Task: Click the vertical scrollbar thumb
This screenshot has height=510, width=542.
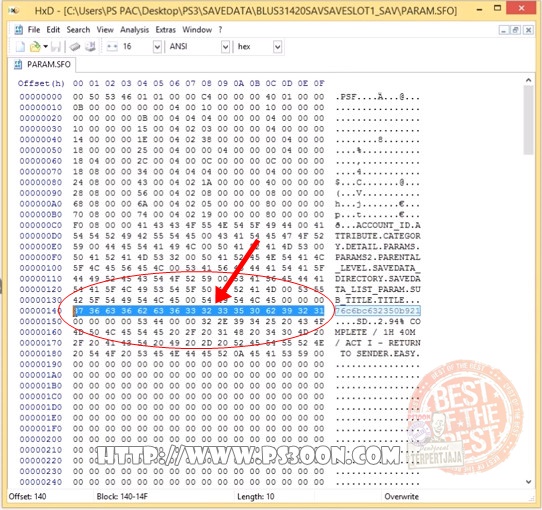Action: click(528, 120)
